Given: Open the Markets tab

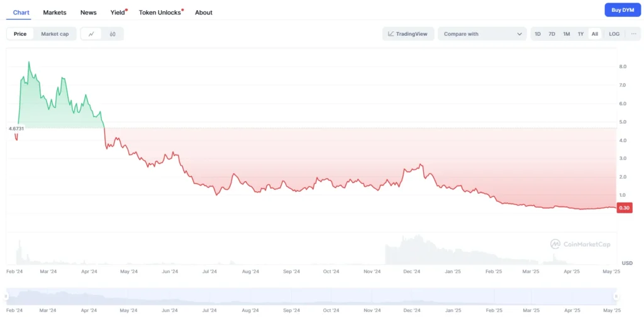Looking at the screenshot, I should [55, 13].
